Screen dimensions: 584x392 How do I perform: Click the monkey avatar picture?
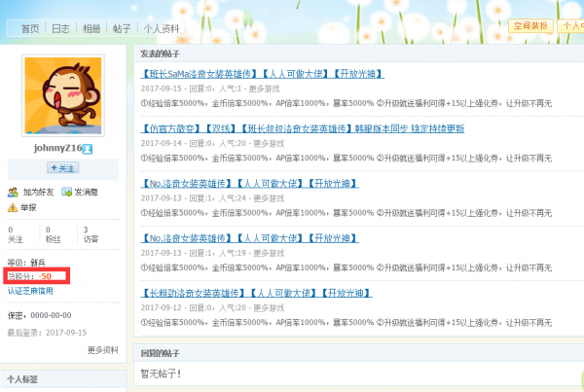click(63, 95)
